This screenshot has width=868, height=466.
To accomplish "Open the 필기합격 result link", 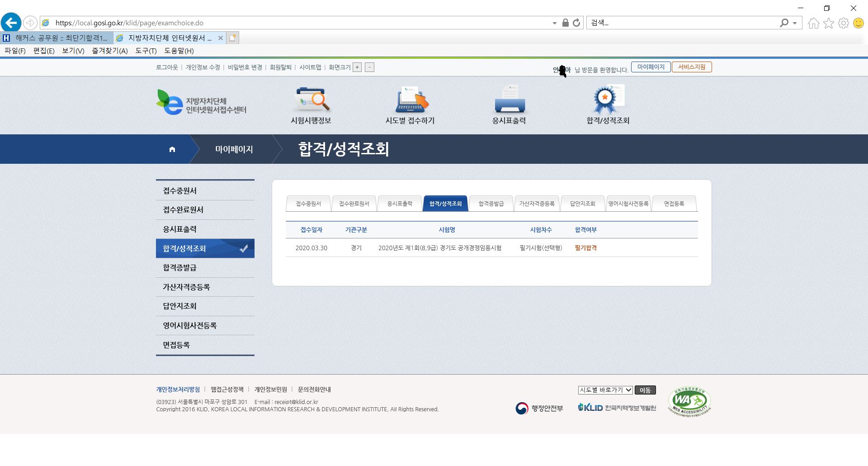I will coord(585,248).
